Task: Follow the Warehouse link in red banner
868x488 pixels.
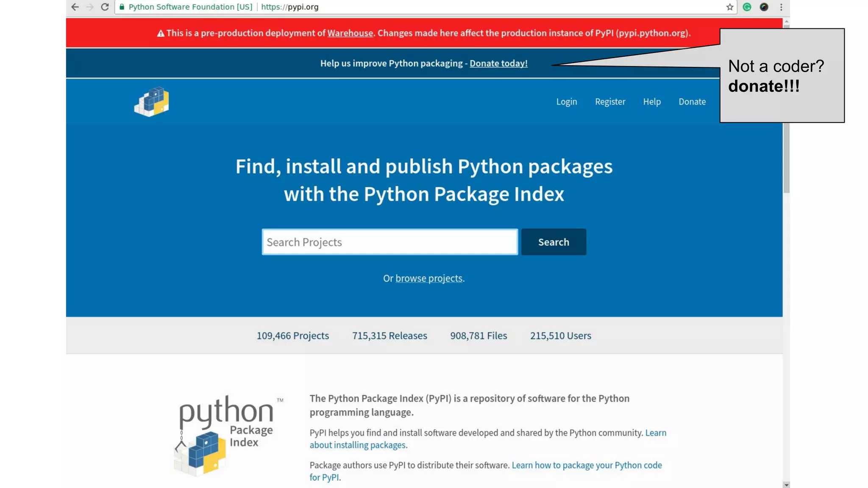Action: pyautogui.click(x=350, y=33)
